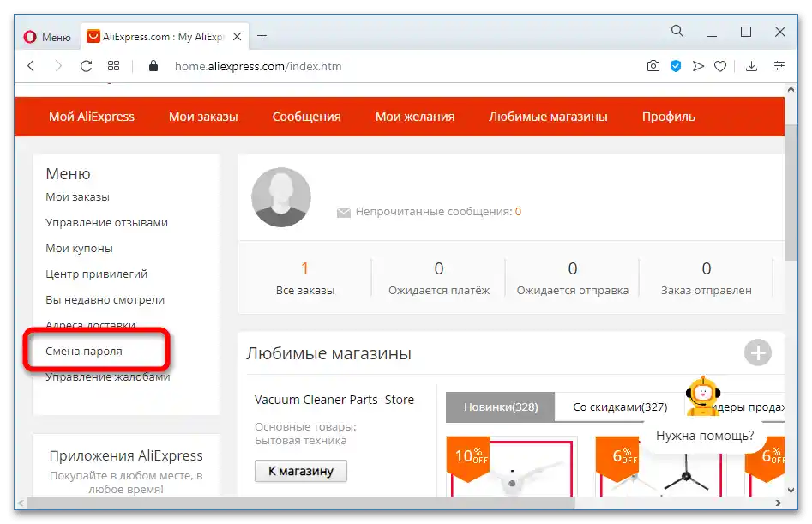This screenshot has width=812, height=524.
Task: Click the profile avatar picture
Action: (x=281, y=197)
